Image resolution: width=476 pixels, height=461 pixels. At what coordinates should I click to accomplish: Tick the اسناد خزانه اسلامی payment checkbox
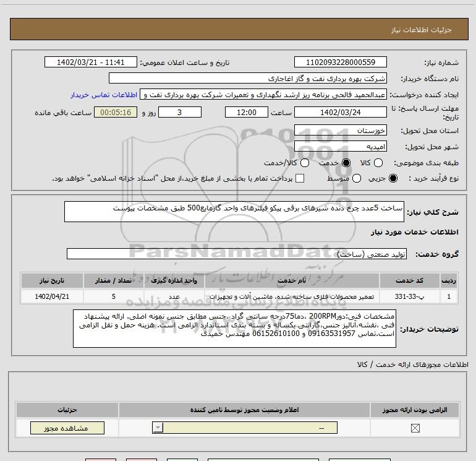click(x=300, y=178)
